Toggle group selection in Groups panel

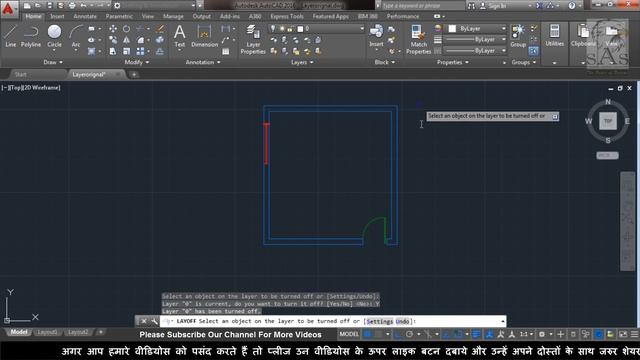click(533, 51)
